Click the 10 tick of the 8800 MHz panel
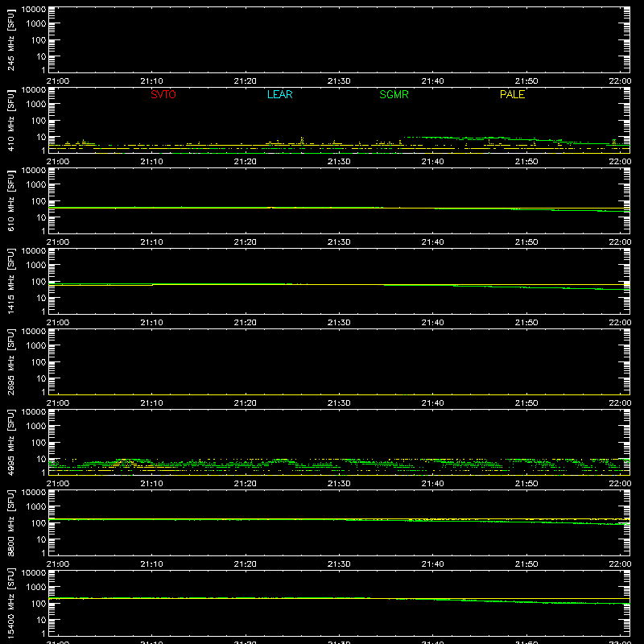The image size is (644, 644). [x=41, y=539]
